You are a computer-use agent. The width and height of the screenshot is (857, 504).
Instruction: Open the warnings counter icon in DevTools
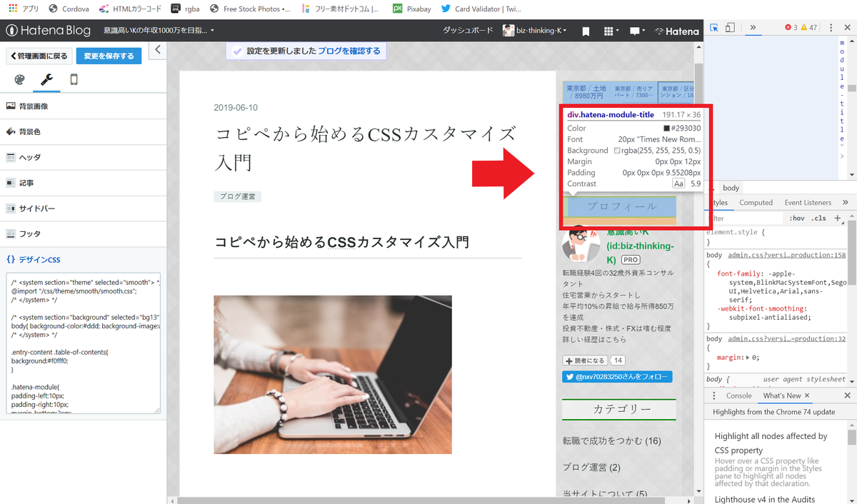806,27
